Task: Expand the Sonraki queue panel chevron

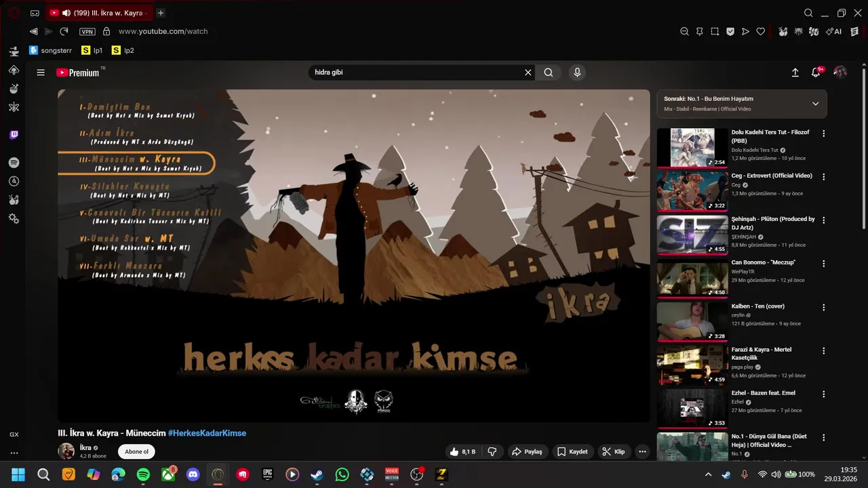Action: click(815, 104)
